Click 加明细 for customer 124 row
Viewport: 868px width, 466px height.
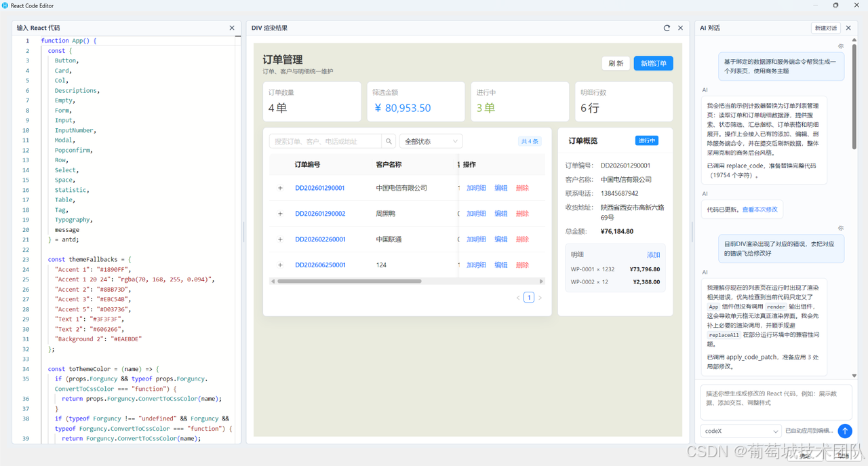476,265
